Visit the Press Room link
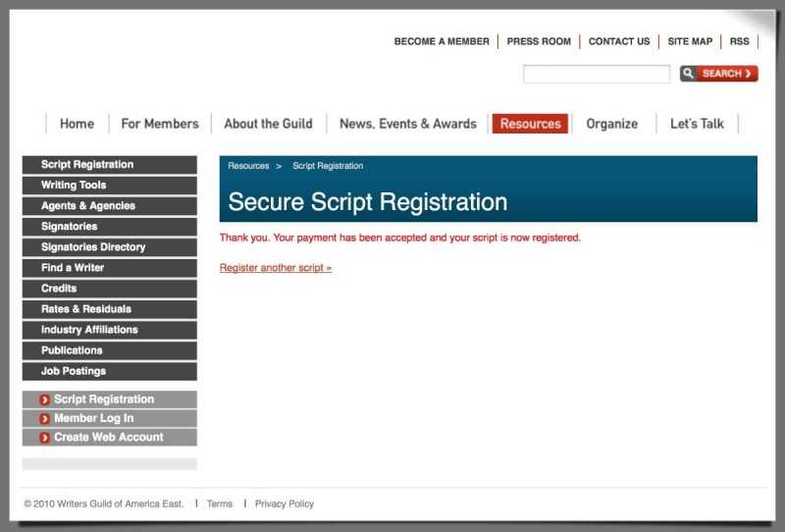The image size is (785, 532). 539,41
